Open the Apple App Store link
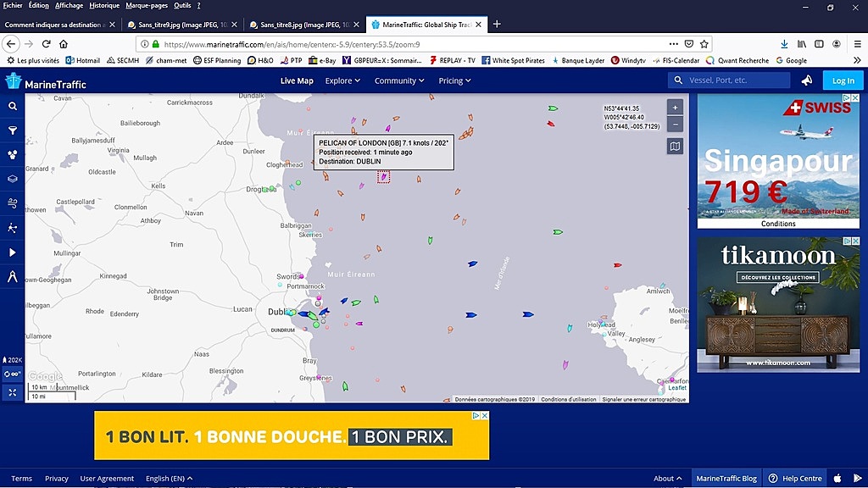Image resolution: width=868 pixels, height=488 pixels. point(837,479)
